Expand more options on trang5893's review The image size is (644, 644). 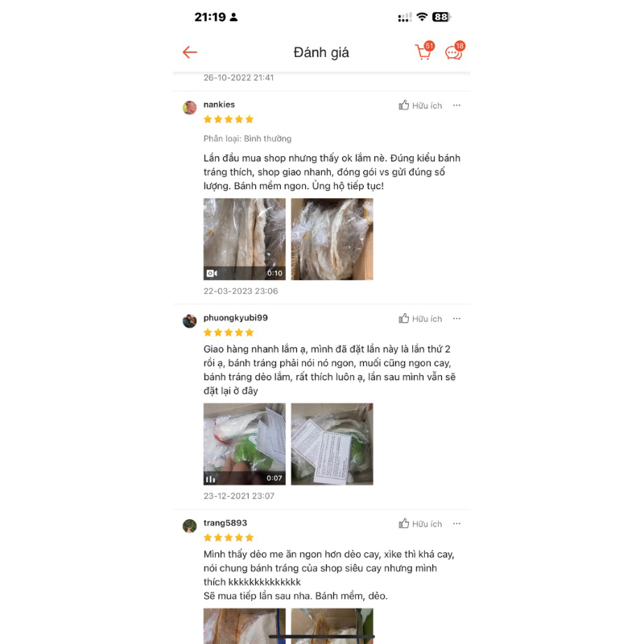(456, 524)
